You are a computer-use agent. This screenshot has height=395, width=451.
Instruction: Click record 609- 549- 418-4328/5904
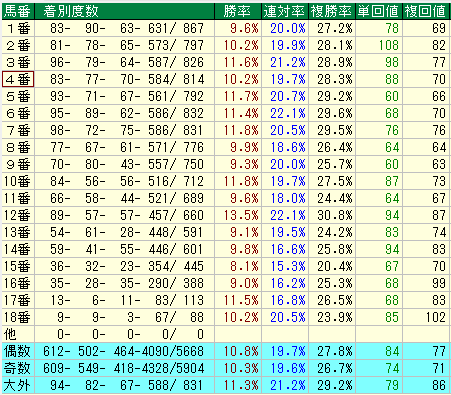[x=124, y=368]
